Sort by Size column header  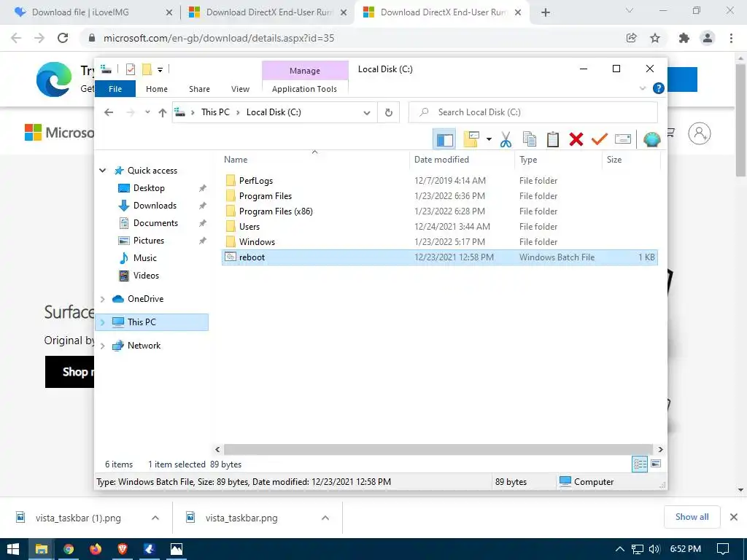pos(631,160)
